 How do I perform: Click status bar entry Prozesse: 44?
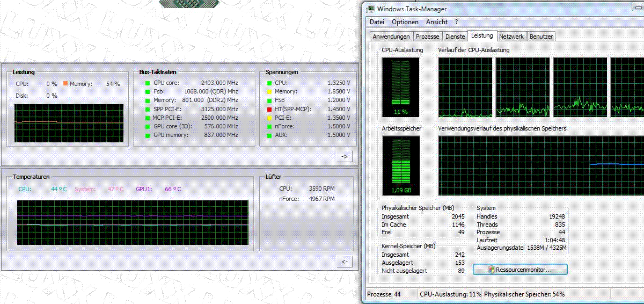385,294
